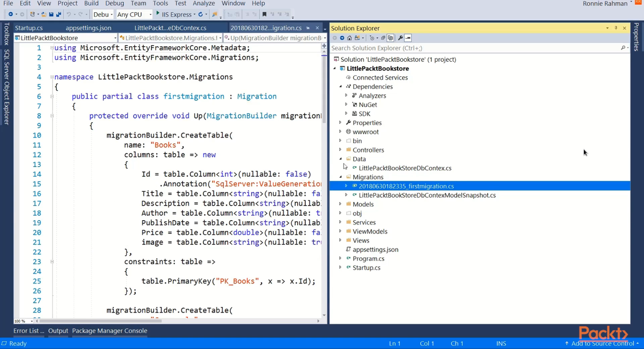This screenshot has width=644, height=349.
Task: Toggle auto-hide pin on Solution Explorer
Action: tap(616, 28)
